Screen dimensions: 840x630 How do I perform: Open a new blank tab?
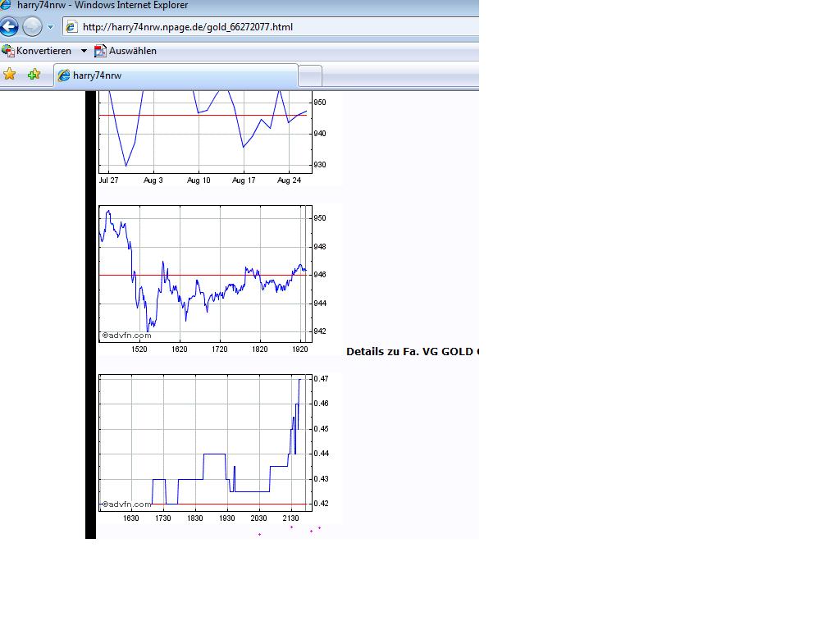coord(309,76)
